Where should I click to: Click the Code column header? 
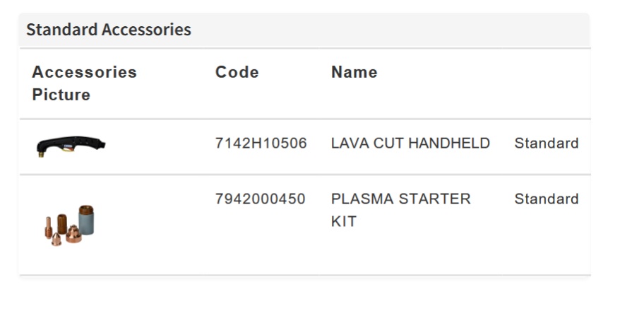237,72
